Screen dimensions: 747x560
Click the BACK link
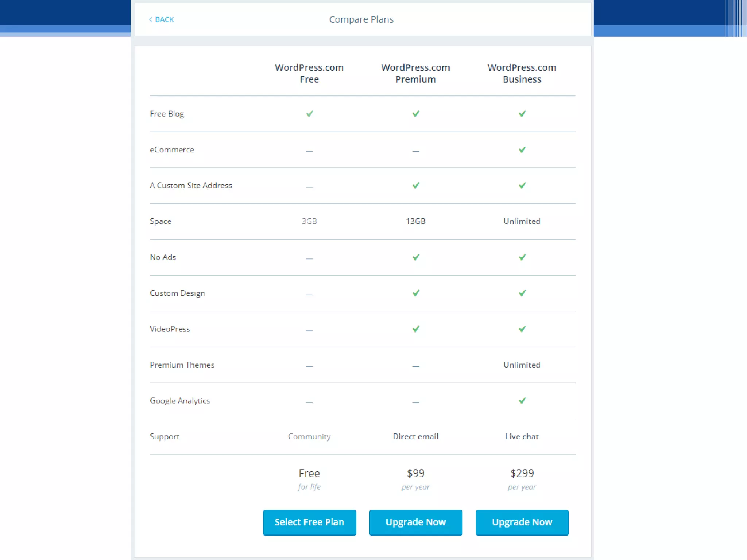(164, 19)
